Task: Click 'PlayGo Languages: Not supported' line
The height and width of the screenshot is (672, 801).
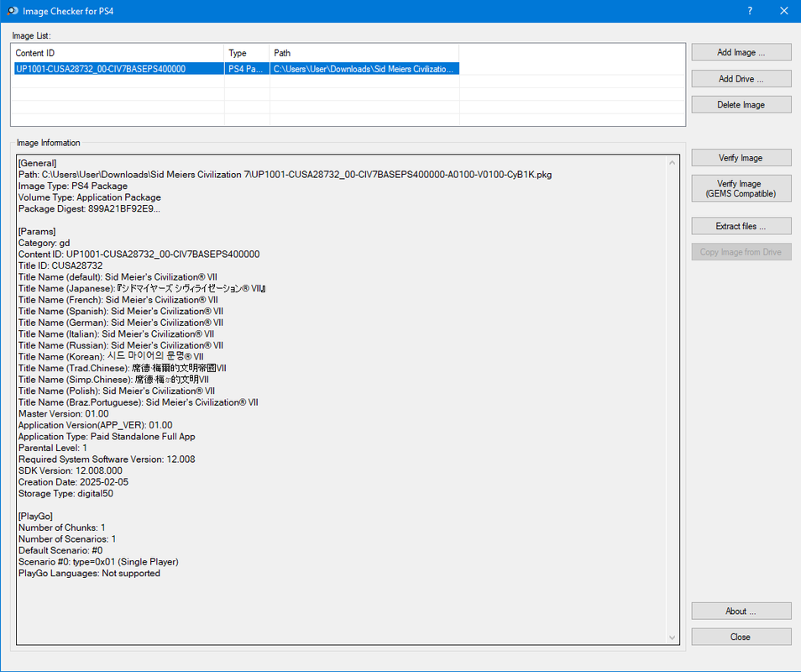Action: tap(89, 574)
